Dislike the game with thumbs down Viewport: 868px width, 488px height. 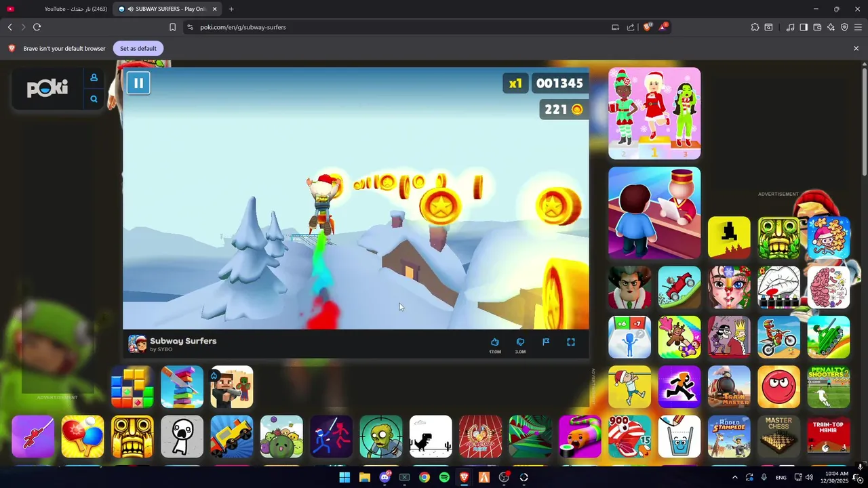[520, 342]
